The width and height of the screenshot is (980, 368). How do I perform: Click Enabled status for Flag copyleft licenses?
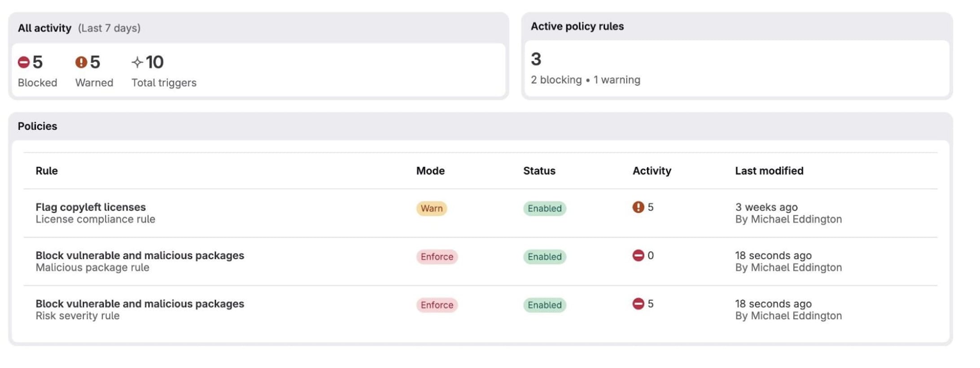point(544,208)
